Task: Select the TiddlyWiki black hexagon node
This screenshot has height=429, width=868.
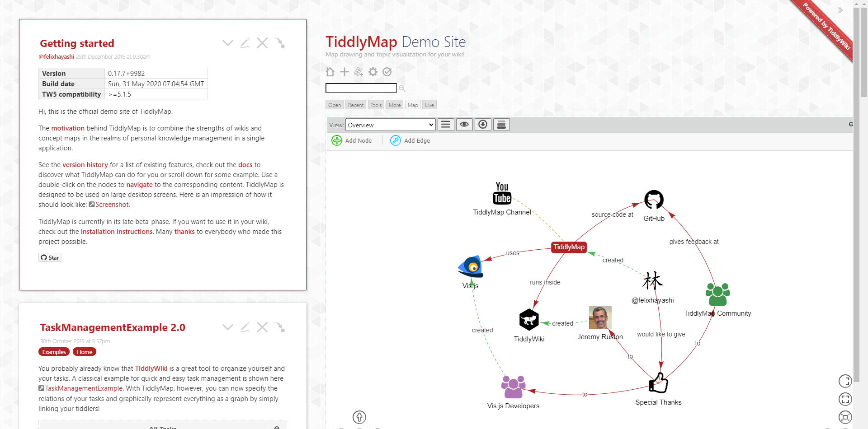Action: pos(529,320)
